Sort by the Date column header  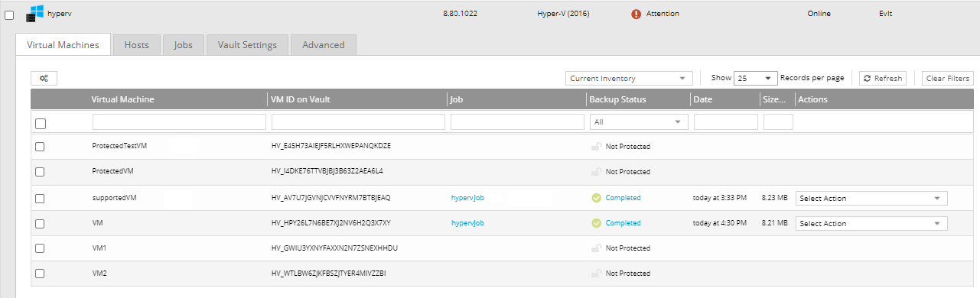pyautogui.click(x=703, y=99)
